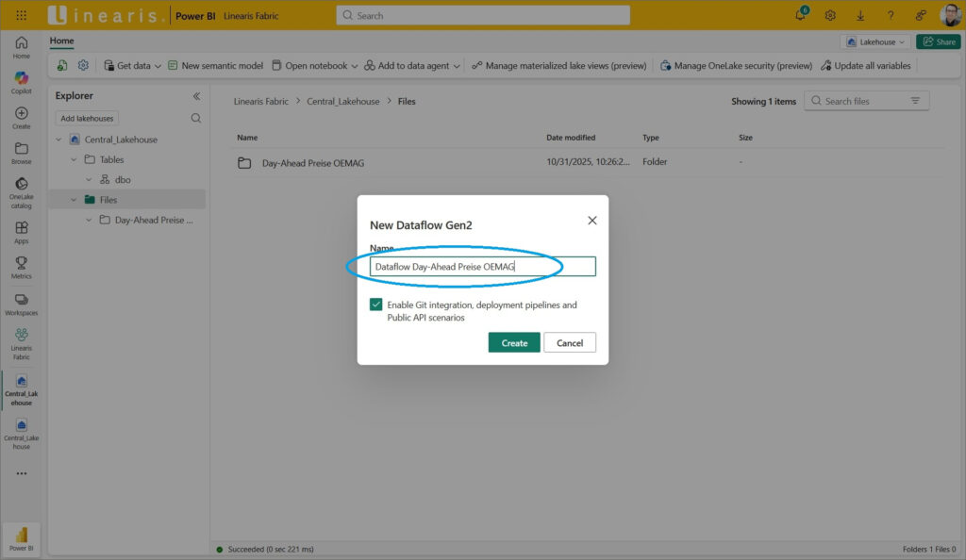Screen dimensions: 966x560
Task: Uncheck Enable Git integration checkbox
Action: 376,305
